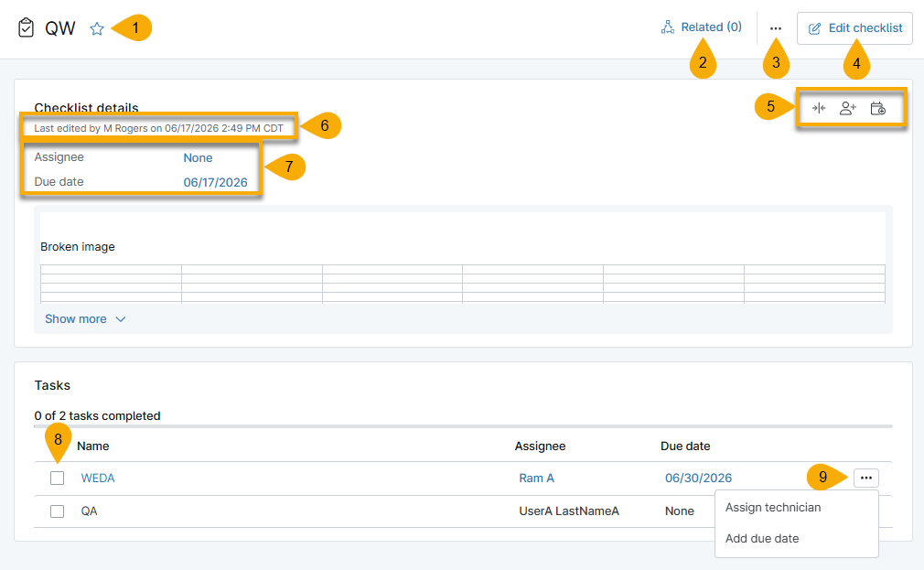Screen dimensions: 924x570
Task: Click the Assignee column header in Tasks
Action: [540, 446]
